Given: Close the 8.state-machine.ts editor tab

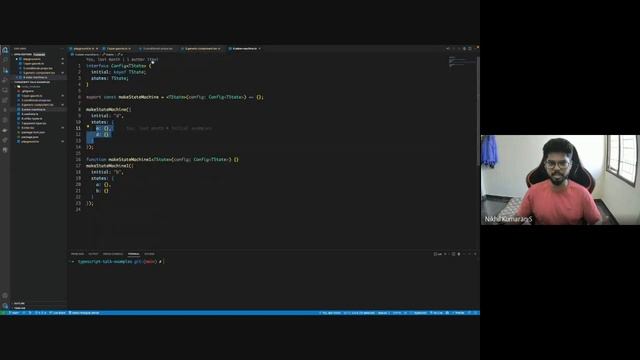Looking at the screenshot, I should coord(260,49).
